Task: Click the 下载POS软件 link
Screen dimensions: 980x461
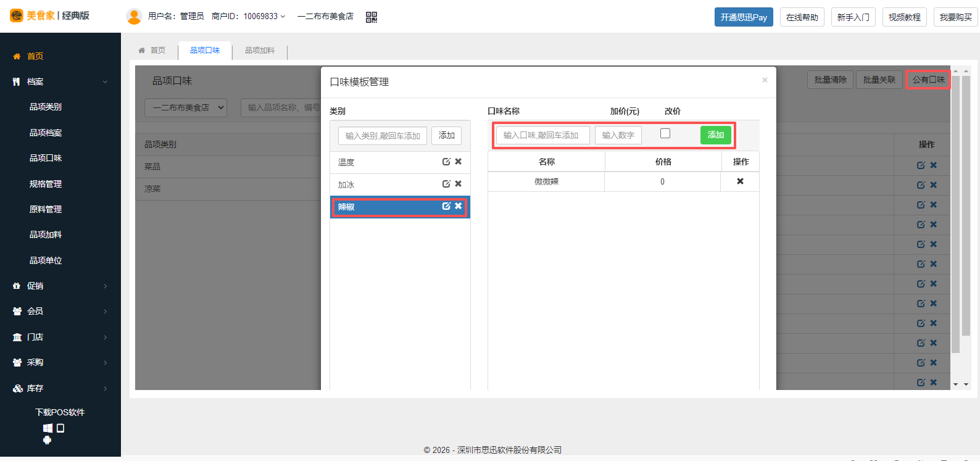Action: (60, 412)
